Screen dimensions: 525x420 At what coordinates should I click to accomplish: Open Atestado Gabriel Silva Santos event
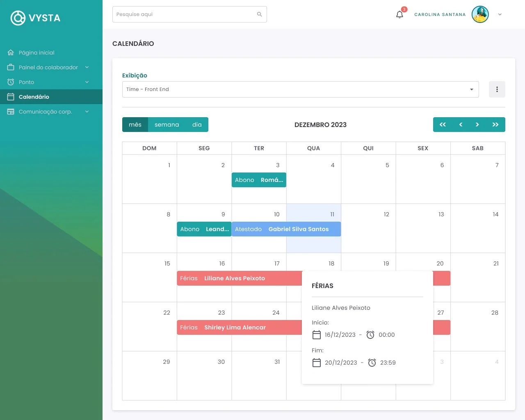tap(286, 229)
